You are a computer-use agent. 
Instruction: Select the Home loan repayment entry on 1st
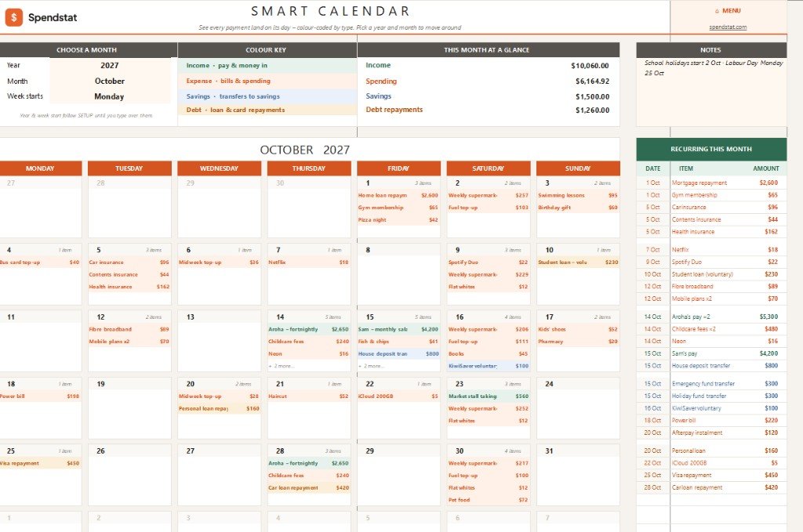pos(398,195)
